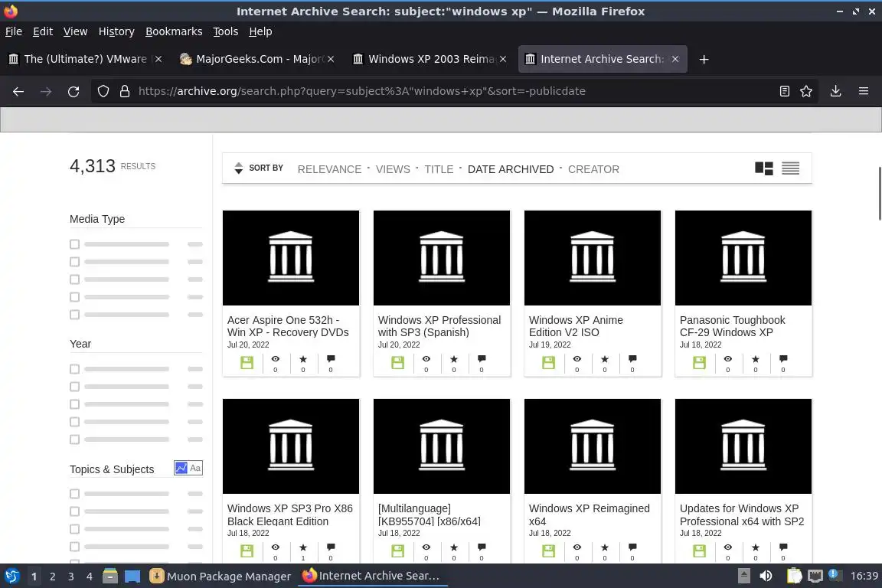882x588 pixels.
Task: Sort results by Relevance
Action: pyautogui.click(x=330, y=169)
